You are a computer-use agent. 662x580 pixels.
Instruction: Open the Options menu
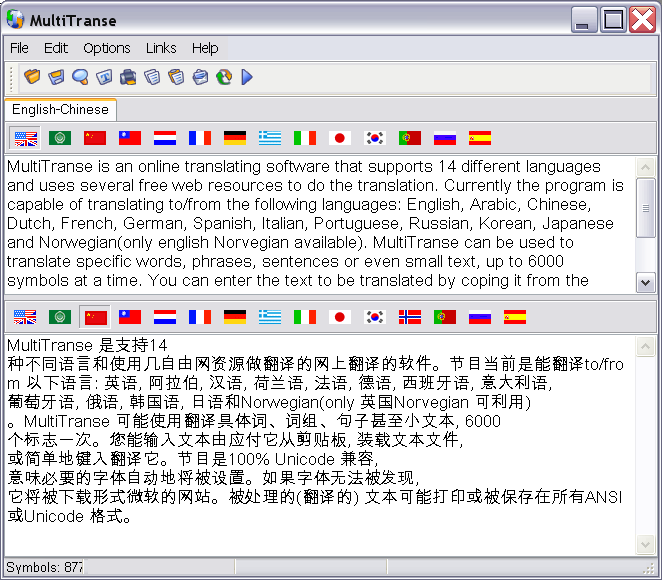coord(107,48)
